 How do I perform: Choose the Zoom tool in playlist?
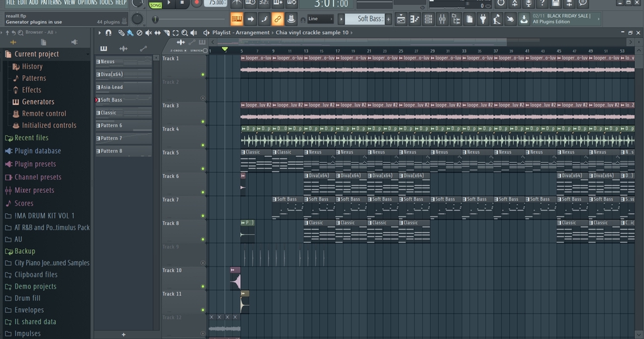[x=185, y=33]
